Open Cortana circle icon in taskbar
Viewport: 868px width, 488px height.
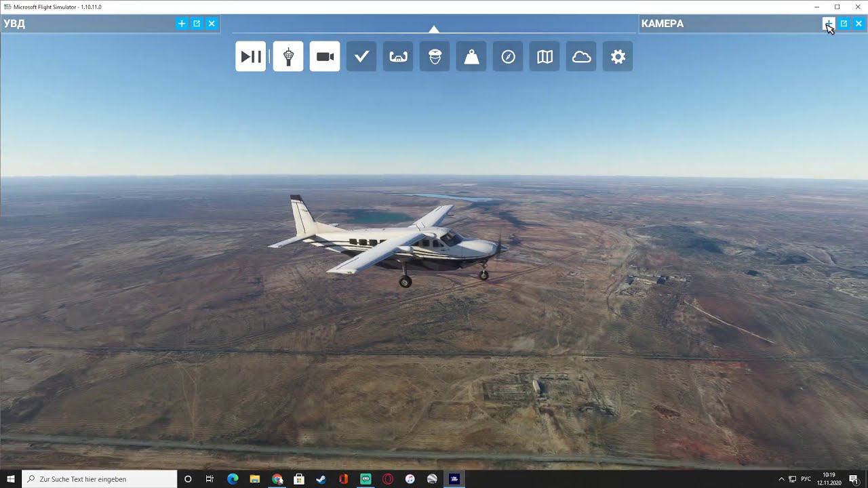pyautogui.click(x=188, y=479)
